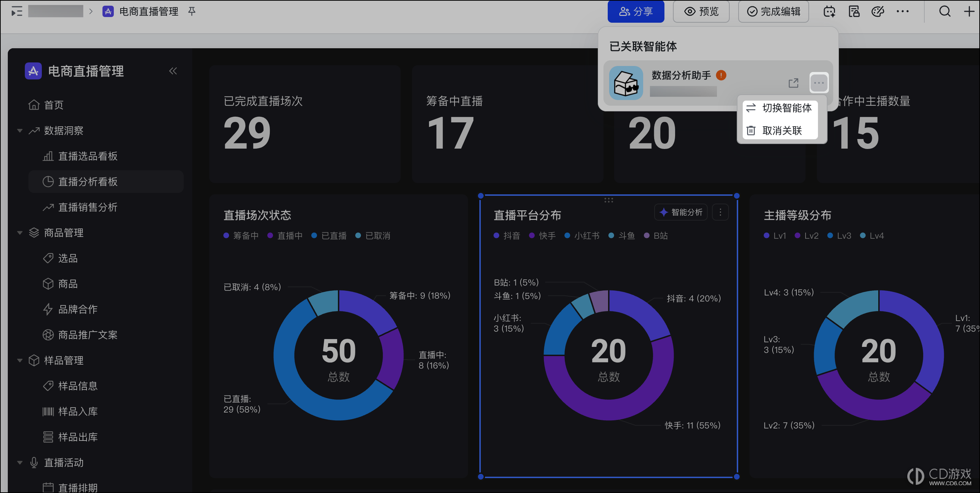Viewport: 980px width, 493px height.
Task: Open 直播选品看板 in the sidebar
Action: 106,156
